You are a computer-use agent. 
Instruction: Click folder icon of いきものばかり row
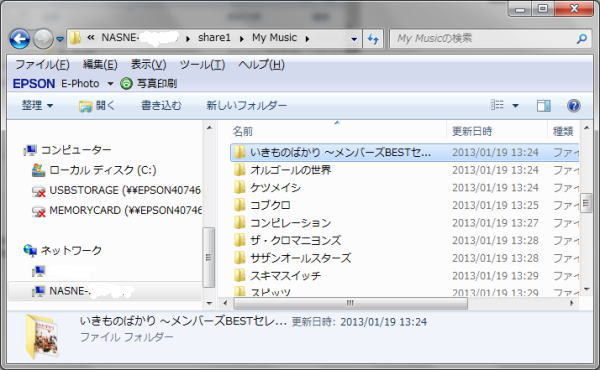click(x=240, y=152)
